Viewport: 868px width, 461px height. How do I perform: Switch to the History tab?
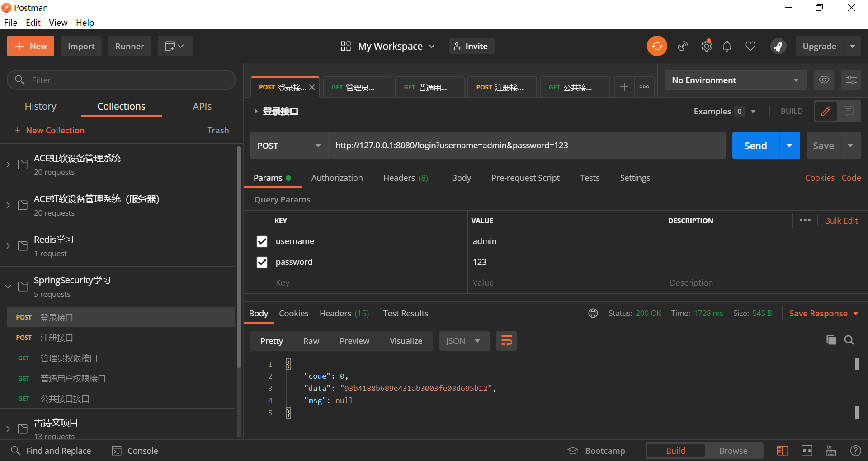(x=41, y=106)
